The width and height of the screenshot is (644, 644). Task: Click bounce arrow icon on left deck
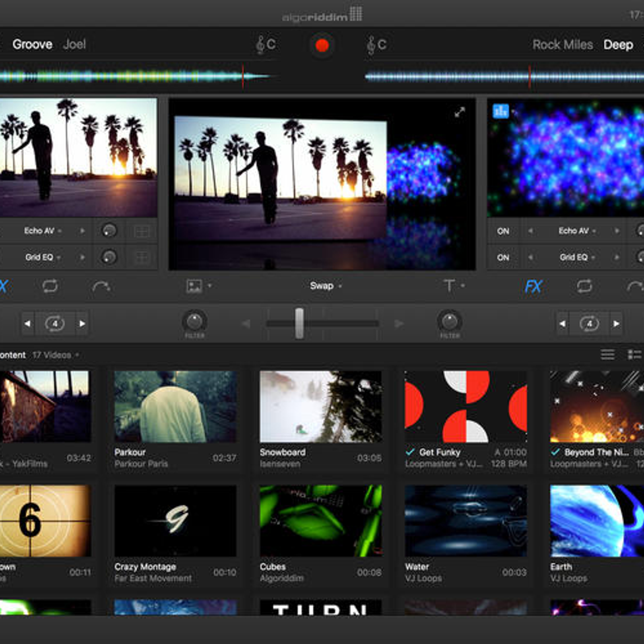(101, 287)
